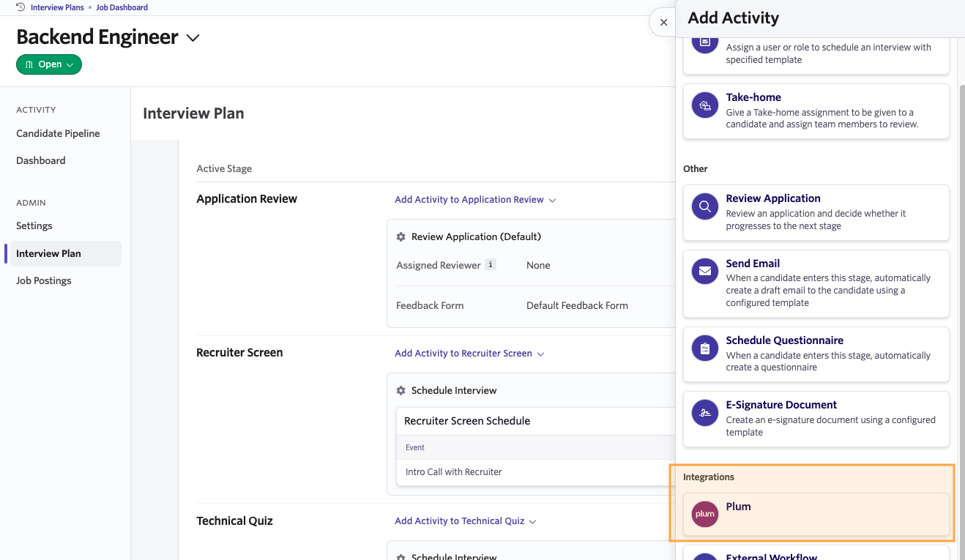Open Job Postings in the sidebar
The image size is (965, 560).
pos(44,281)
